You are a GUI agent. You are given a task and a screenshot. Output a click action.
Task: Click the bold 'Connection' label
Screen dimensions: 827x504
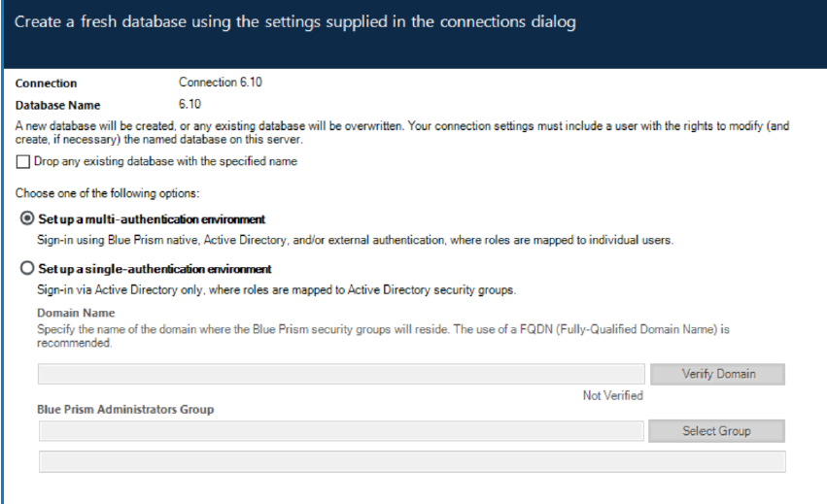point(46,84)
